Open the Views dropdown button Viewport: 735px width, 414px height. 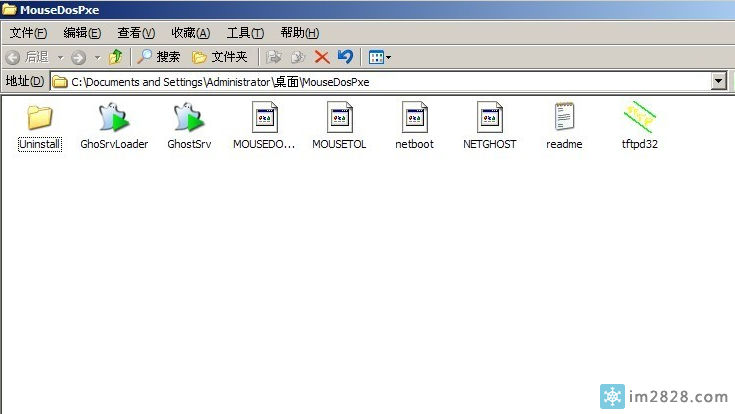(x=379, y=57)
